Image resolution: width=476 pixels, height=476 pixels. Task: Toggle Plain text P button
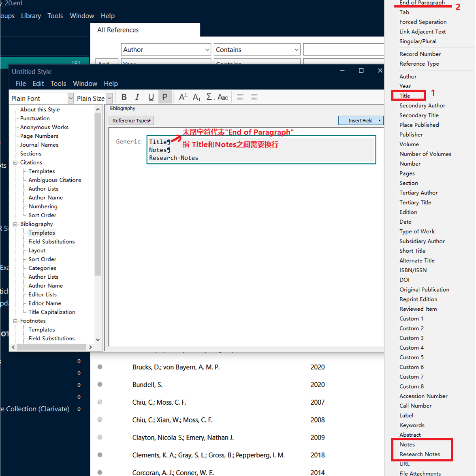click(x=165, y=97)
